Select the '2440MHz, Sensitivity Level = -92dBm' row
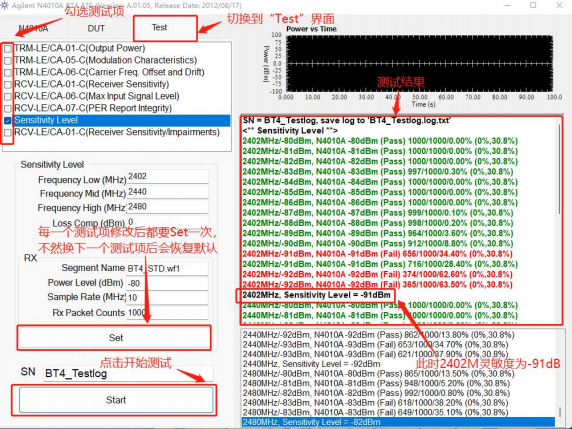572x429 pixels. click(x=312, y=364)
